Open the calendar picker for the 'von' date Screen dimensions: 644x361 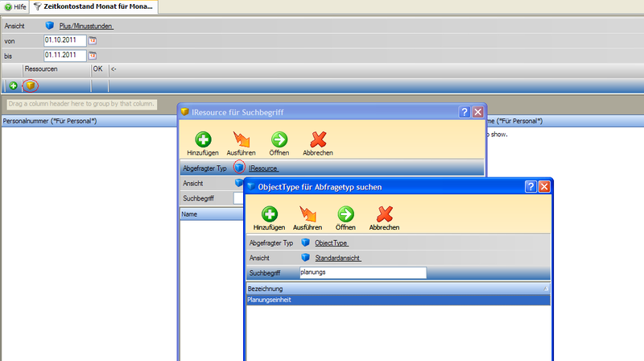click(92, 40)
